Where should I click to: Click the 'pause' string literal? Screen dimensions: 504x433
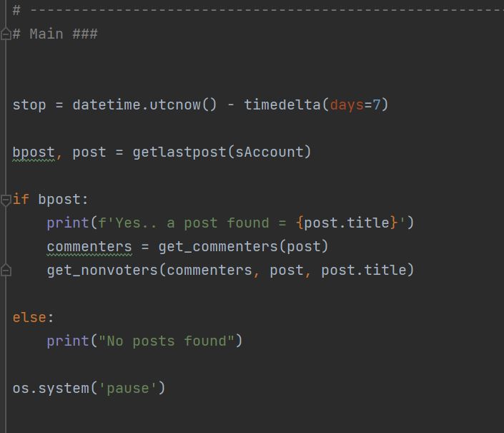click(128, 389)
